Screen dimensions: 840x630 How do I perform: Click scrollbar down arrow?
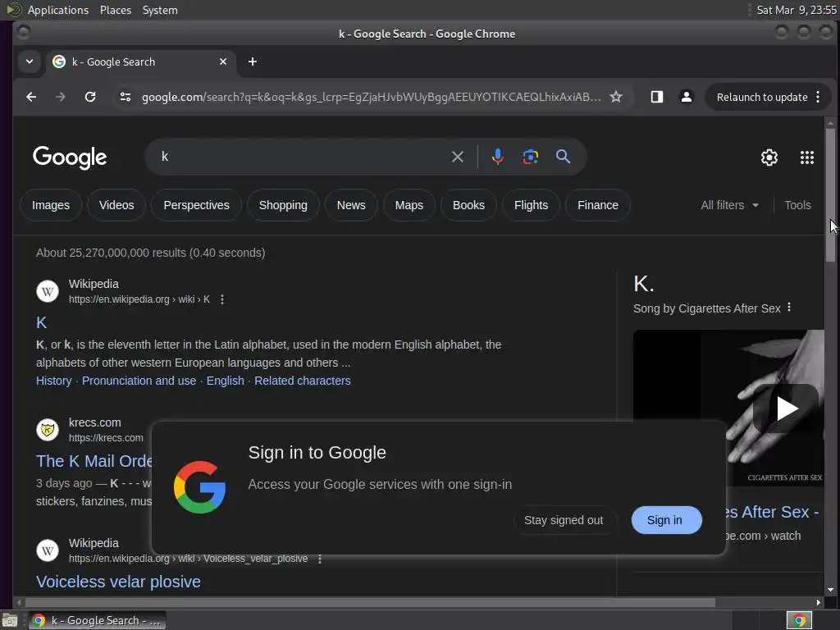830,590
